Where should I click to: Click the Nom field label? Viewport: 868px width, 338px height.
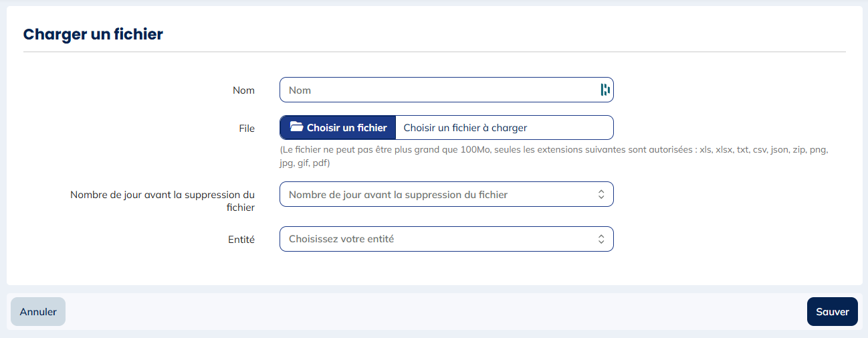point(243,90)
